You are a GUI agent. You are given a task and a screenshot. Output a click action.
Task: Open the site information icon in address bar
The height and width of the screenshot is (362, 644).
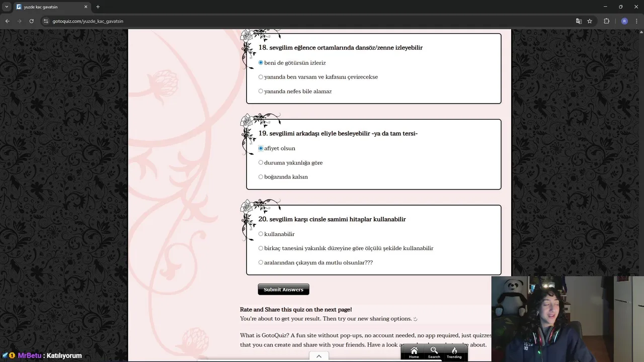coord(46,21)
